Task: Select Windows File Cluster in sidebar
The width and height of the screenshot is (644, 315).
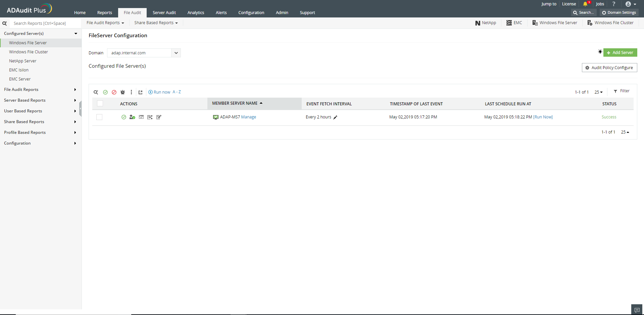Action: click(x=29, y=52)
